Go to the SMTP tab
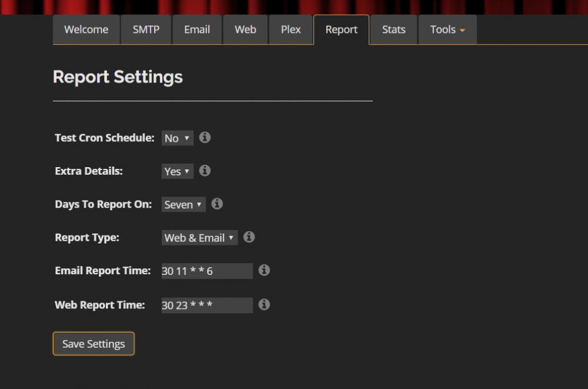Viewport: 588px width, 389px height. click(146, 29)
